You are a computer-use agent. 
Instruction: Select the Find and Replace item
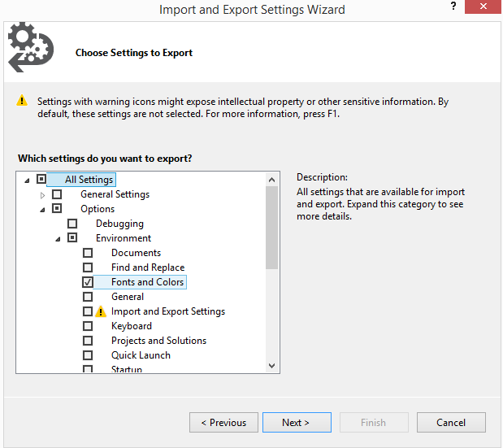tap(148, 267)
